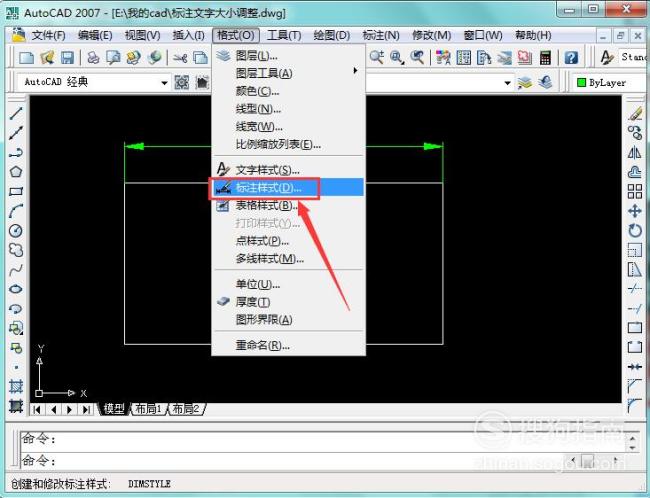Select the Array modify tool
Screen dimensions: 650x498
point(635,192)
